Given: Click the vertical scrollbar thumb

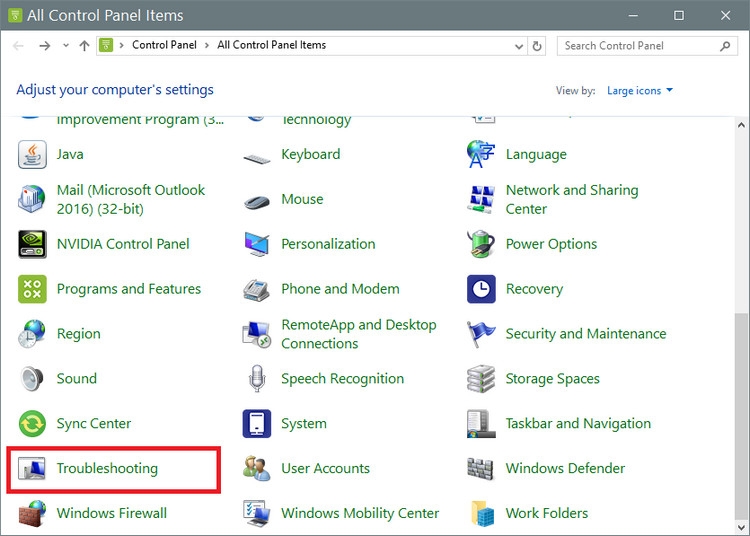Looking at the screenshot, I should (x=741, y=416).
